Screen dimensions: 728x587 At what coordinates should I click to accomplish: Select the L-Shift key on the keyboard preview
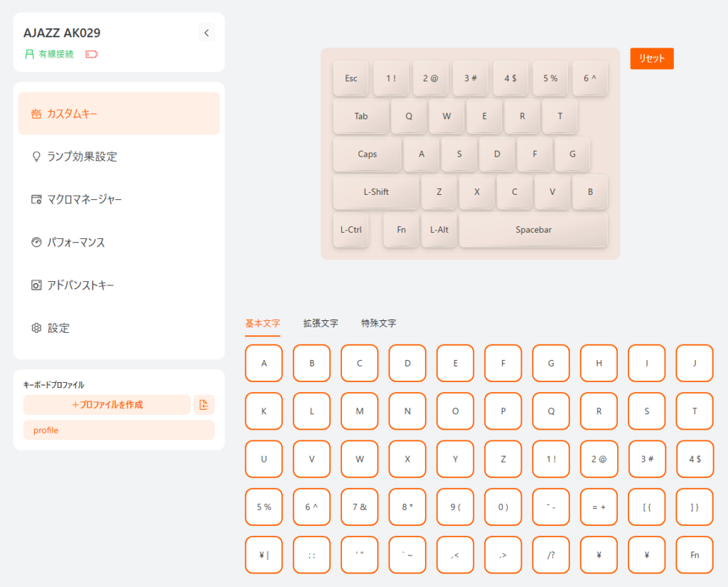(x=376, y=191)
